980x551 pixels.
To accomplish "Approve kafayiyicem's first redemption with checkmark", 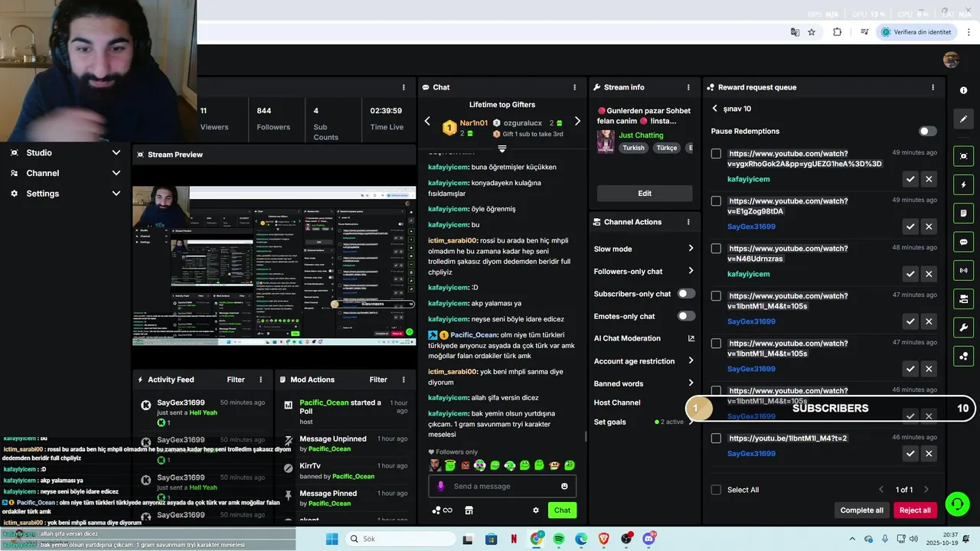I will point(910,179).
